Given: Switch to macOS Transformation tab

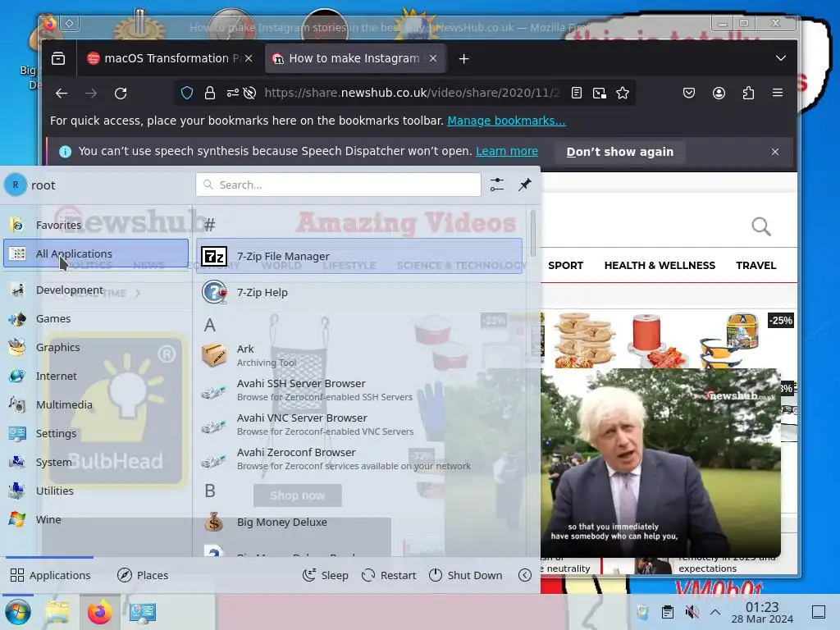Looking at the screenshot, I should pos(170,58).
